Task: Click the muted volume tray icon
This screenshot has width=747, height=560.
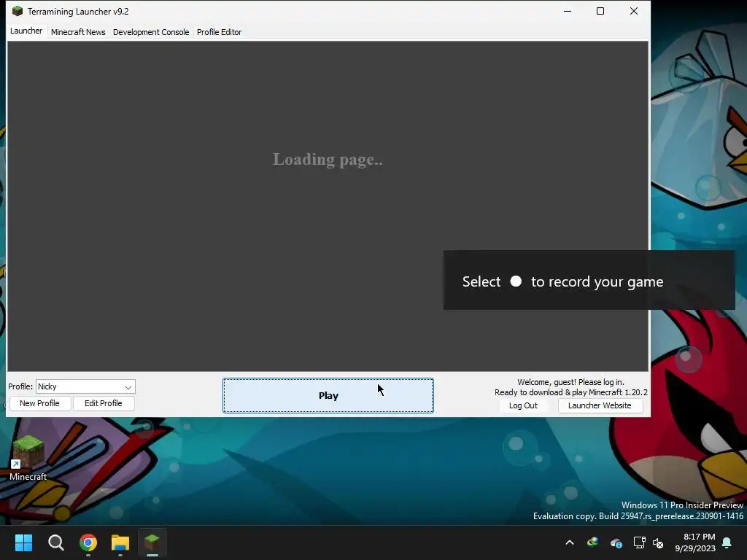Action: tap(658, 542)
